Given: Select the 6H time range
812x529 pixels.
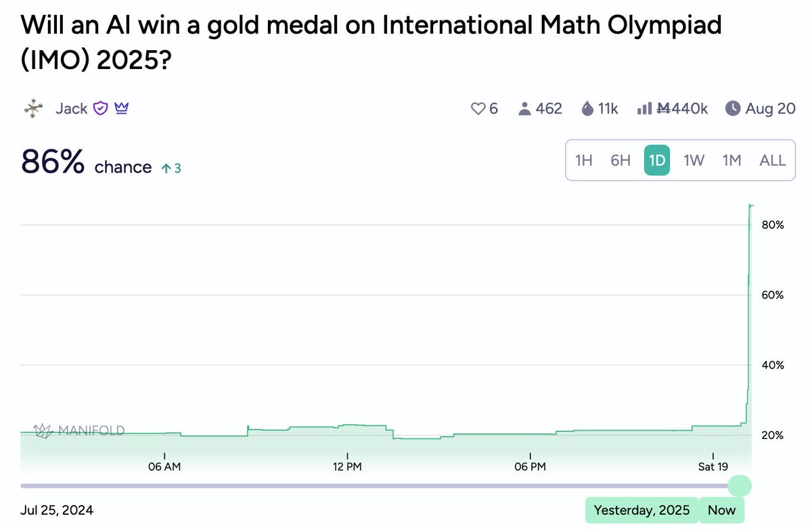Looking at the screenshot, I should tap(621, 160).
